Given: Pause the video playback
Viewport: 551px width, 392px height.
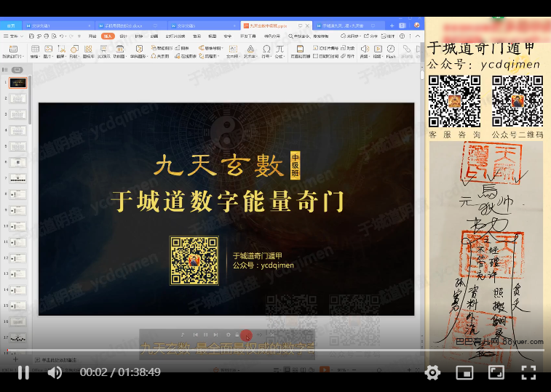Looking at the screenshot, I should pos(23,372).
